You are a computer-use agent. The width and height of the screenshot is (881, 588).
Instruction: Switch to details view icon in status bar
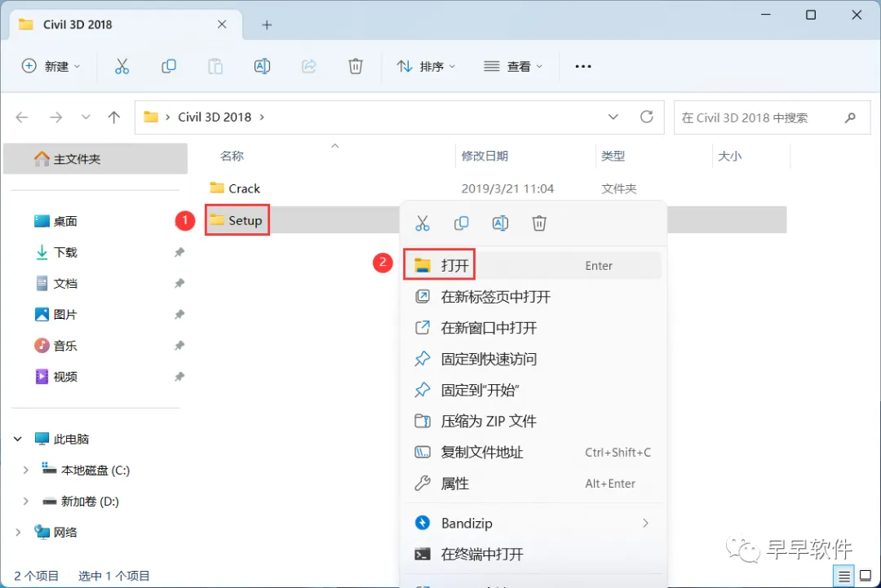tap(844, 576)
